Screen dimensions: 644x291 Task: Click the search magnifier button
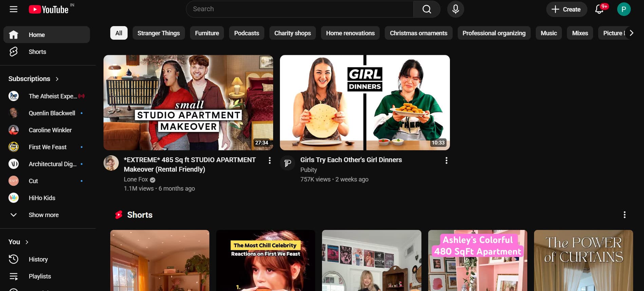[427, 9]
